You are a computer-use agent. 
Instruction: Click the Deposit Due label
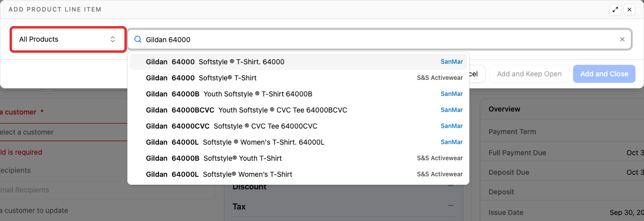[x=509, y=172]
